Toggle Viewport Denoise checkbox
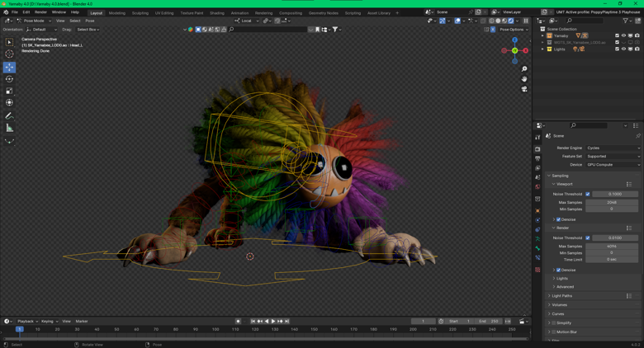The image size is (644, 348). tap(558, 219)
